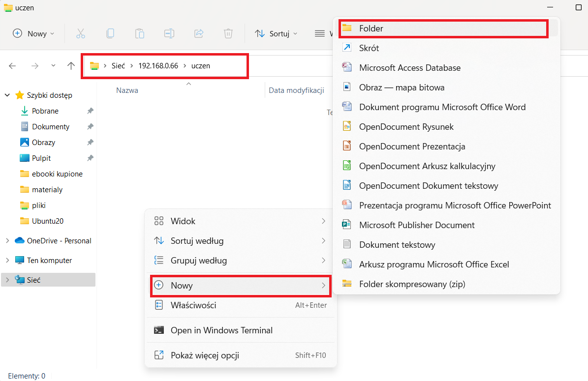Screen dimensions: 588x381
Task: Collapse the Szybki dostęp section
Action: tap(7, 95)
